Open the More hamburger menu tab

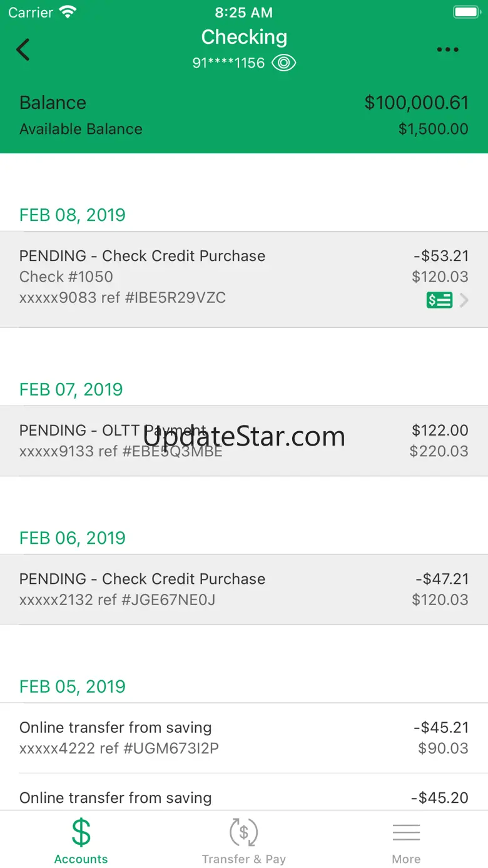point(406,840)
